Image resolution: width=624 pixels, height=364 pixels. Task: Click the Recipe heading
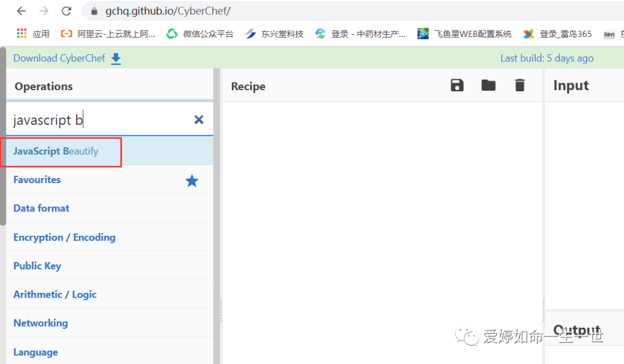(248, 86)
